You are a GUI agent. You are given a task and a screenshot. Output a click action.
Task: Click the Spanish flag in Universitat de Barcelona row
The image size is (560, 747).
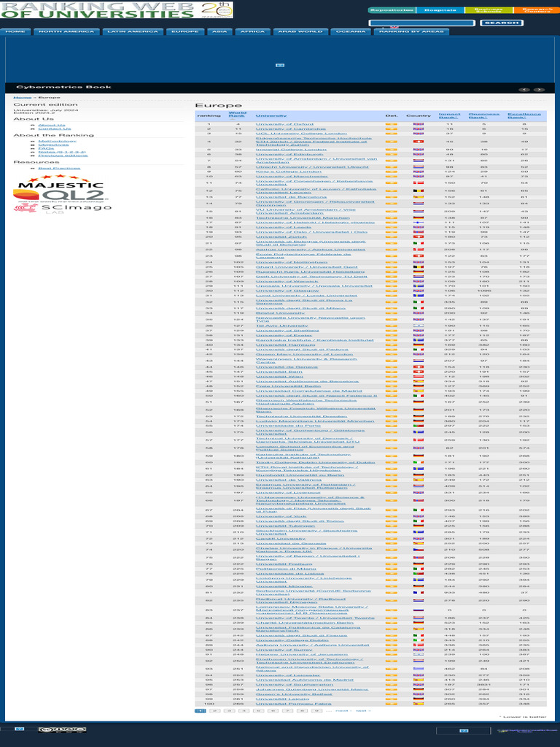coord(418,197)
